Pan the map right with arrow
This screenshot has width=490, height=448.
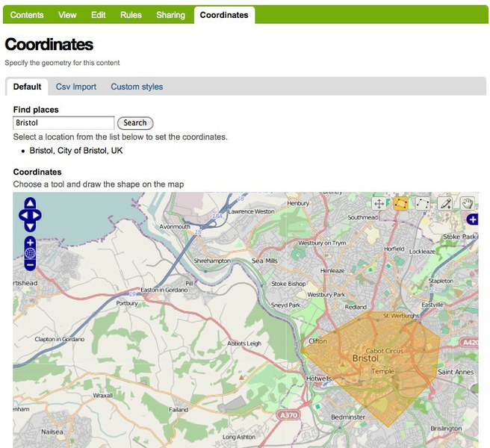click(37, 215)
